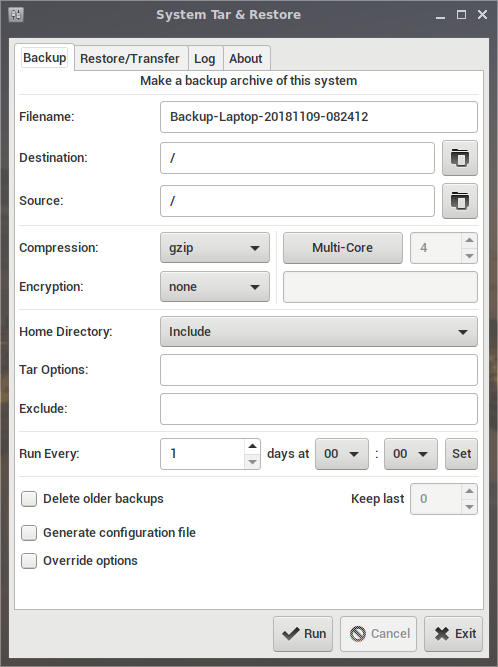Select the hour dropdown after days at
This screenshot has width=498, height=667.
[x=341, y=454]
